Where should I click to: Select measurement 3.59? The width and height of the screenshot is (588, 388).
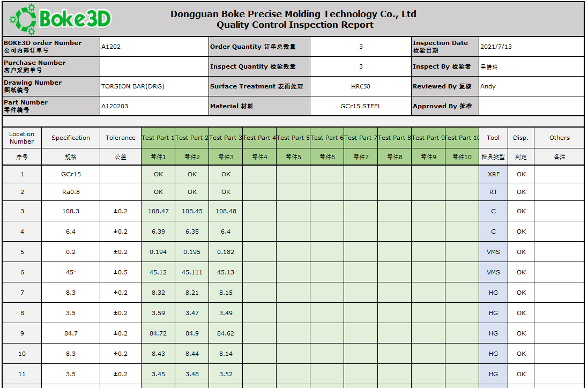coord(158,313)
